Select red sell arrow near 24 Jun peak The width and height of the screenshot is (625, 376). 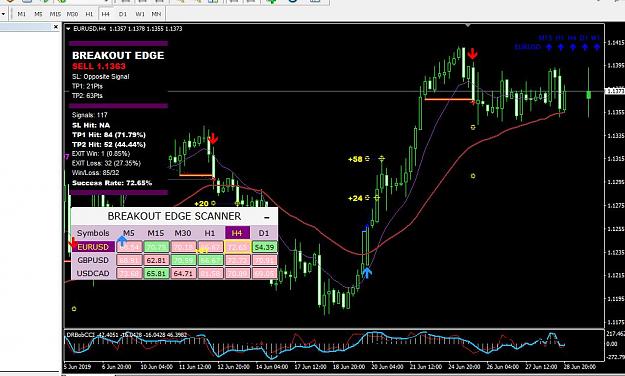tap(473, 53)
